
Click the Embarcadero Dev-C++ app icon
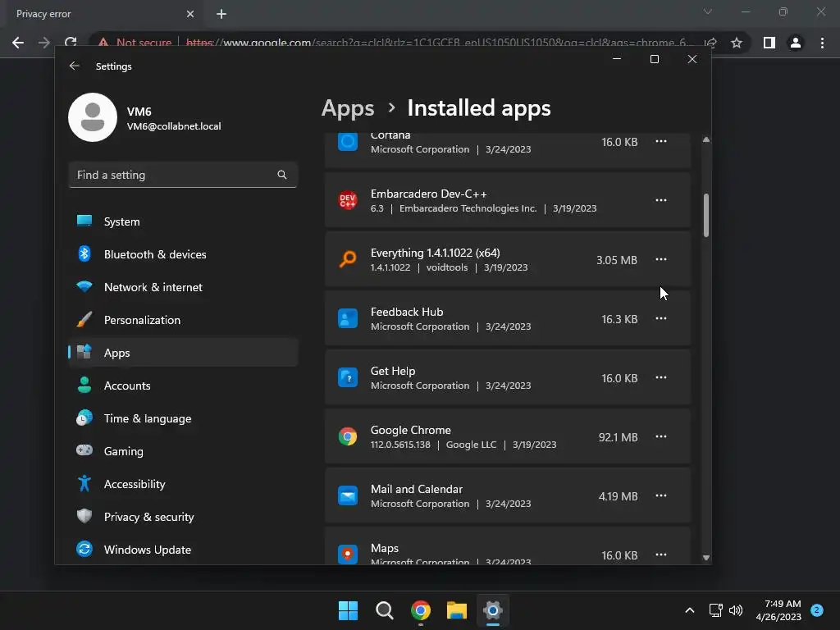(x=348, y=200)
